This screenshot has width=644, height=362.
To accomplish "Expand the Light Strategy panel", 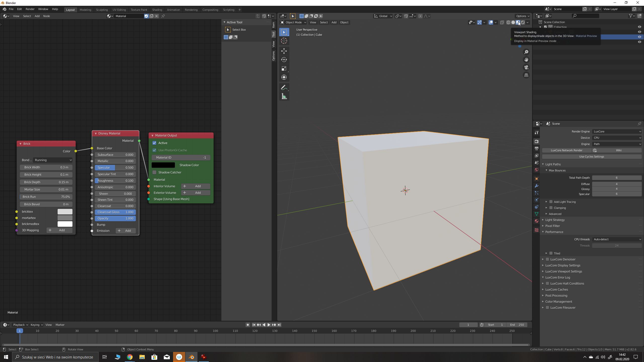I will pos(555,220).
